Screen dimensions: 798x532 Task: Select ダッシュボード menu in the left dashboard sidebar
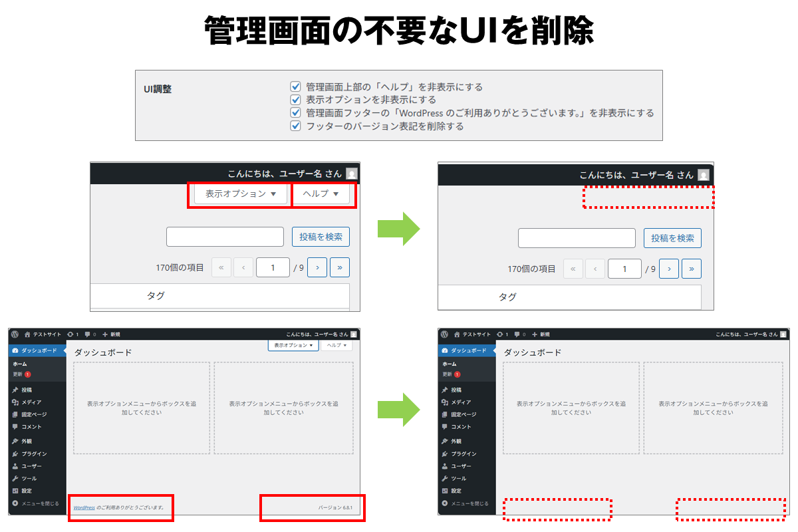(37, 350)
